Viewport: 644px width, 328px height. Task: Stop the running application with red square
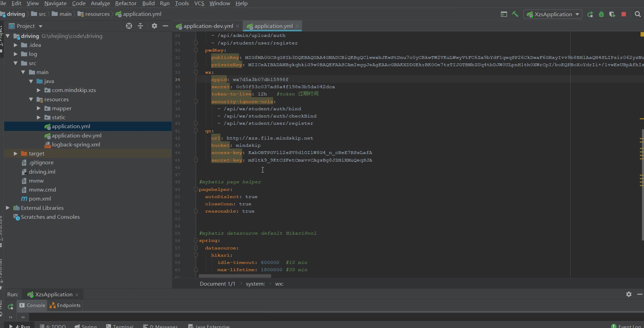(624, 14)
